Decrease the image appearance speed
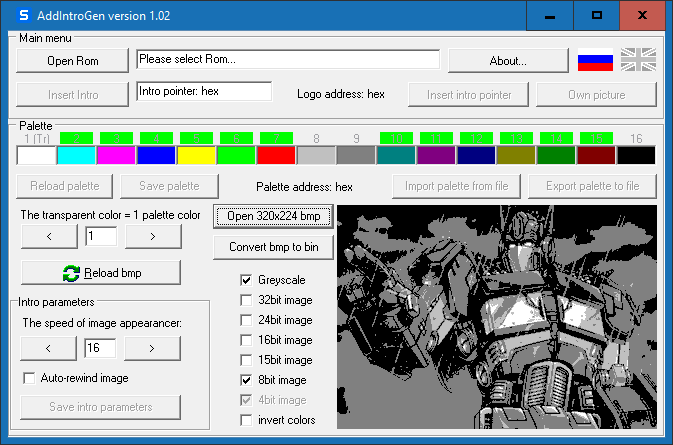This screenshot has width=673, height=445. (49, 348)
